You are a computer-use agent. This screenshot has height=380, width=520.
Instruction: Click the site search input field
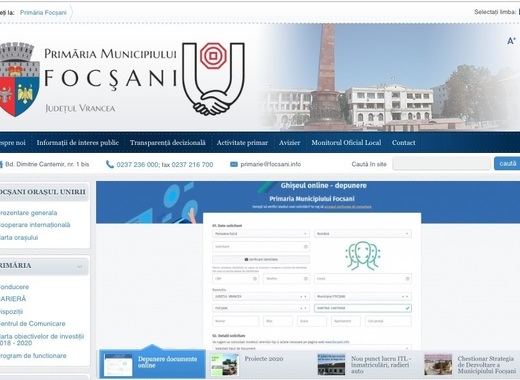tap(442, 164)
